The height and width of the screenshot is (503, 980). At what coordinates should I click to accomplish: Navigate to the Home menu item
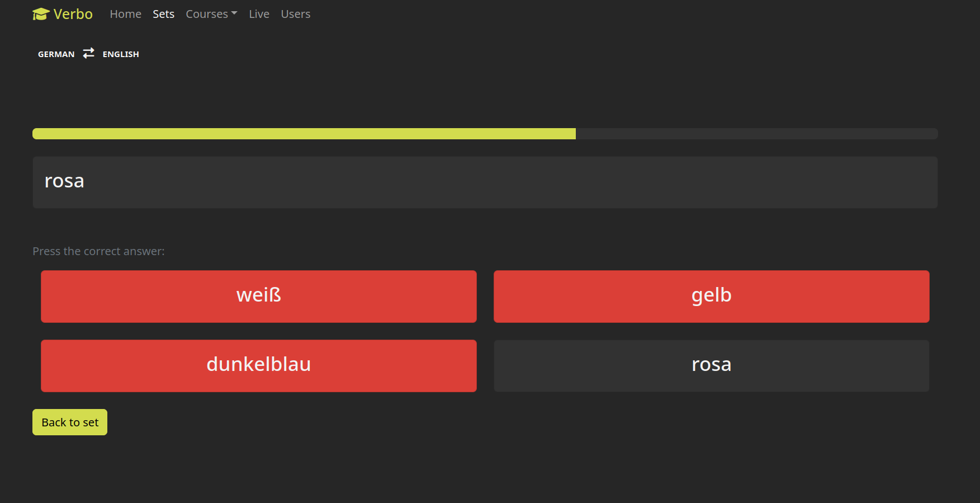pos(125,14)
